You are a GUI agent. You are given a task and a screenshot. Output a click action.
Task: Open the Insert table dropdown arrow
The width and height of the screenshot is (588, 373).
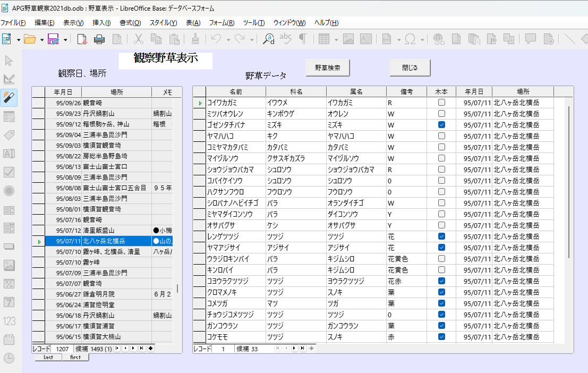336,40
